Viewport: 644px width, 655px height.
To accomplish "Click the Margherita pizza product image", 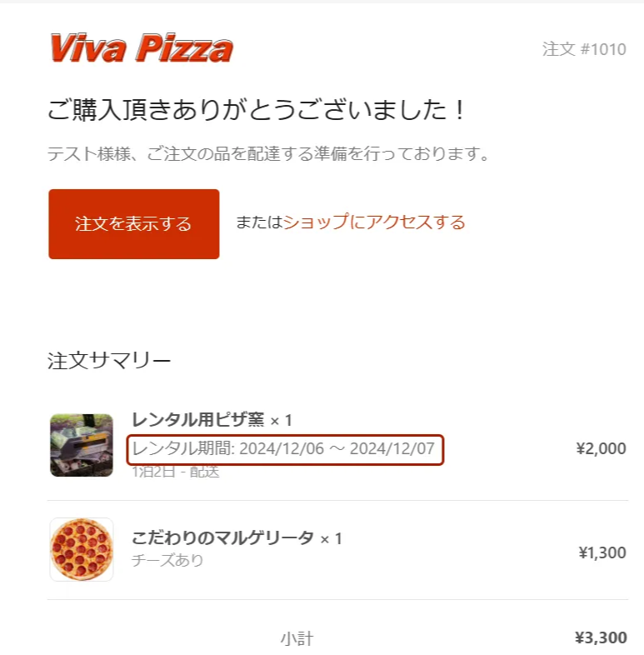I will (x=82, y=549).
